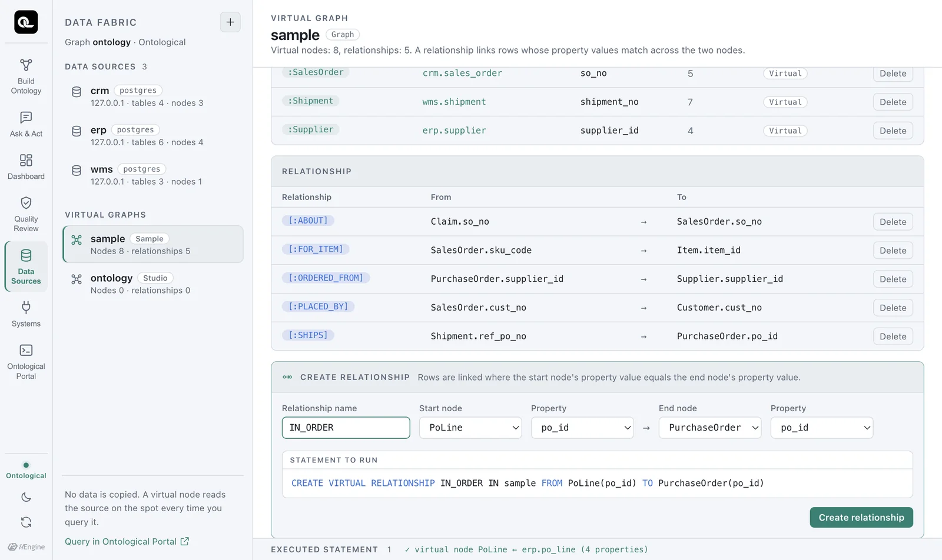This screenshot has height=560, width=942.
Task: Open Ontological Portal from sidebar
Action: point(26,362)
